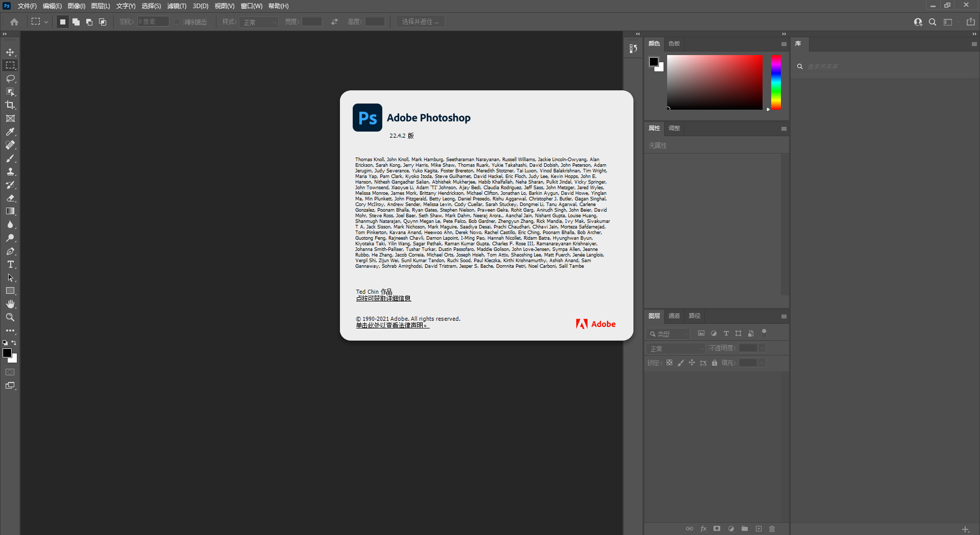Select the History Brush tool
Viewport: 980px width, 535px height.
(x=10, y=185)
